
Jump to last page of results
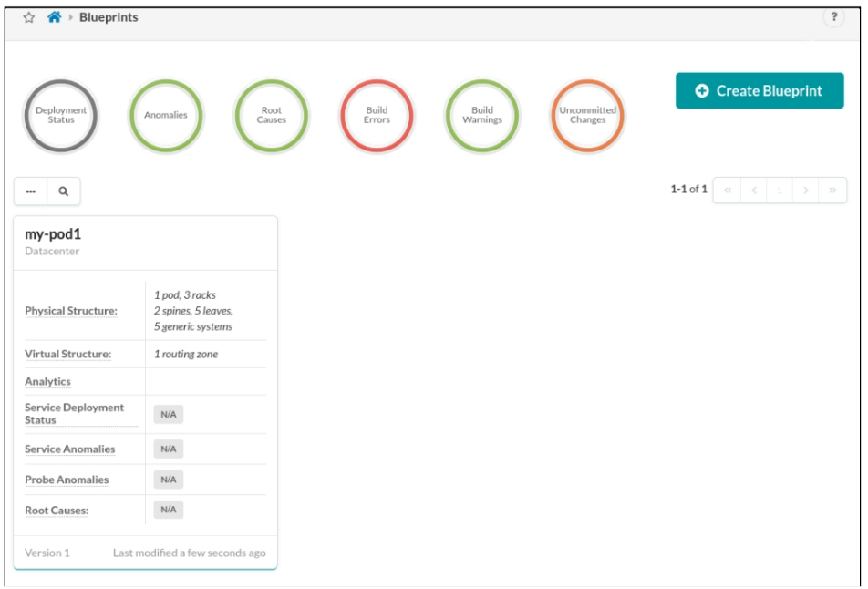[x=832, y=190]
